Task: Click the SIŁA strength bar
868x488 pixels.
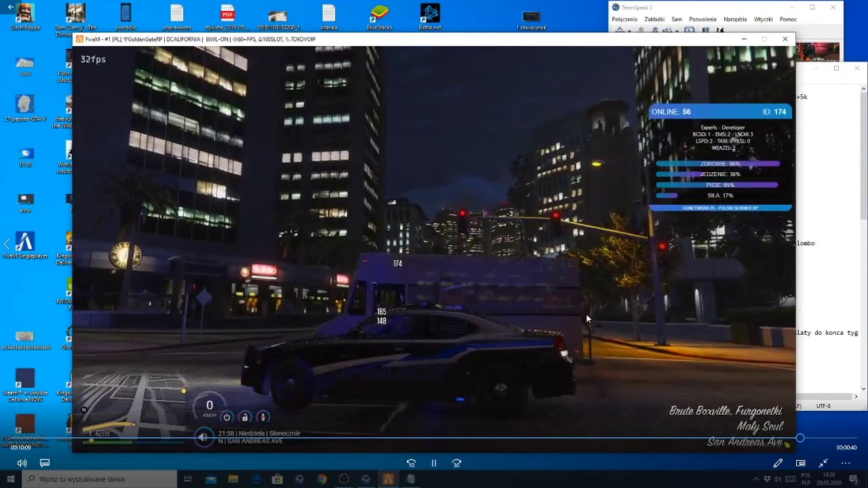Action: click(x=717, y=196)
